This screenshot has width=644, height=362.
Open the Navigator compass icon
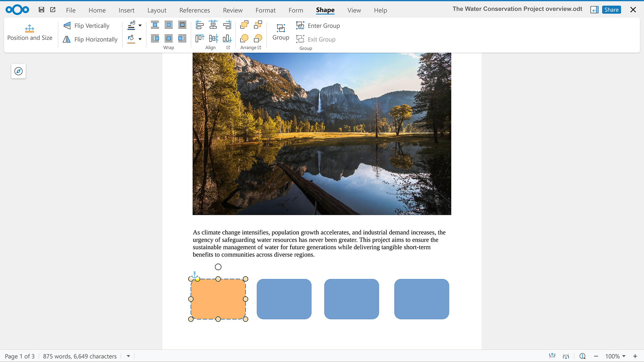point(18,71)
